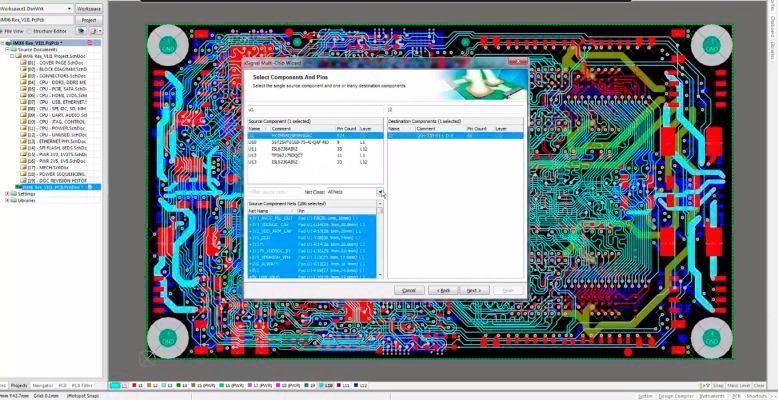The image size is (778, 400).
Task: Sort source components by Comment header
Action: 303,129
